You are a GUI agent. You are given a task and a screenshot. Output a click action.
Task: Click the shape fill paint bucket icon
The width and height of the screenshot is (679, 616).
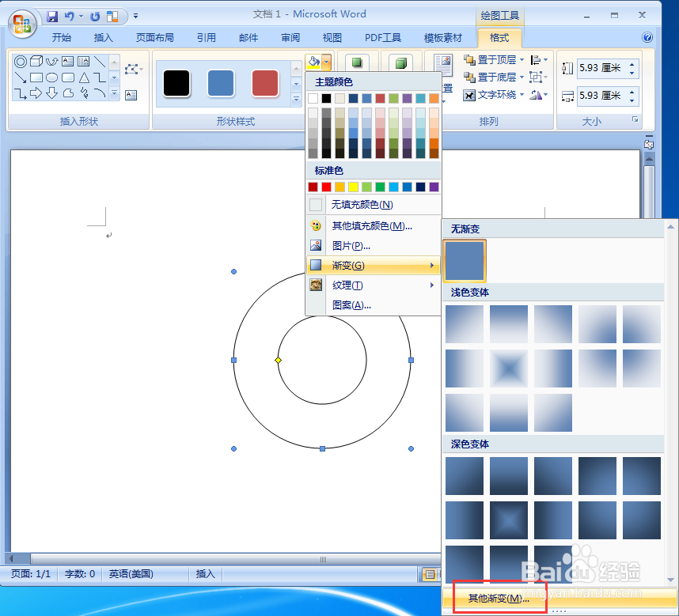(x=313, y=62)
